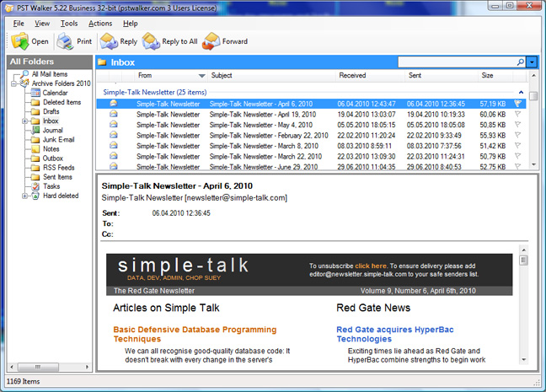
Task: Click the Open folder toolbar icon
Action: pyautogui.click(x=20, y=41)
